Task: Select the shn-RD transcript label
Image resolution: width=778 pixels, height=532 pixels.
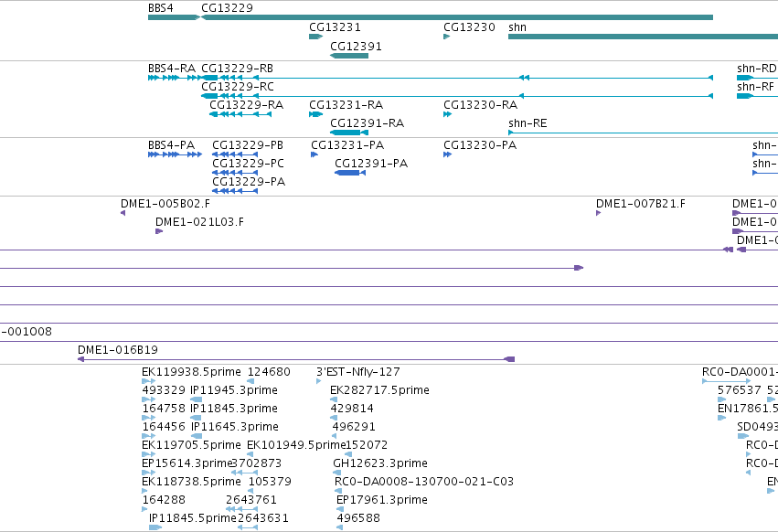Action: click(x=757, y=69)
